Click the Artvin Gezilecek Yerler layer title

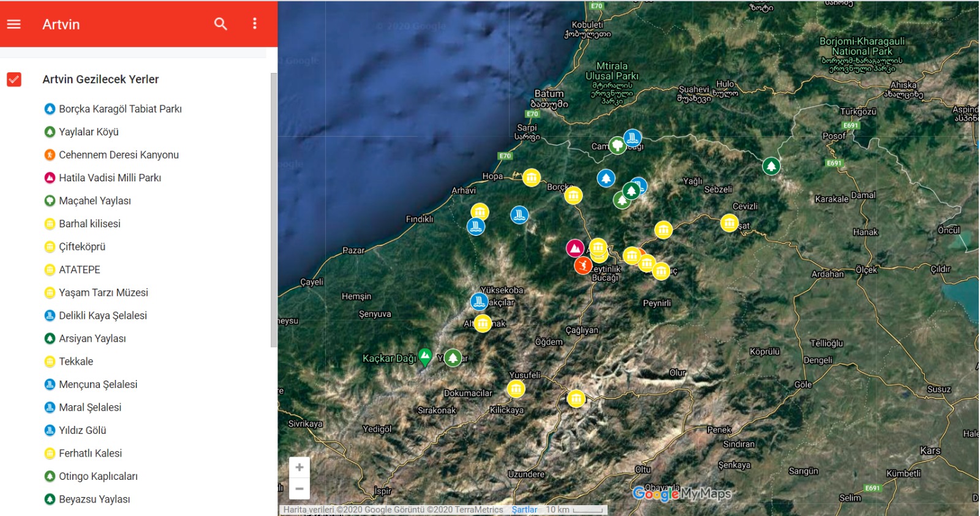pyautogui.click(x=100, y=79)
